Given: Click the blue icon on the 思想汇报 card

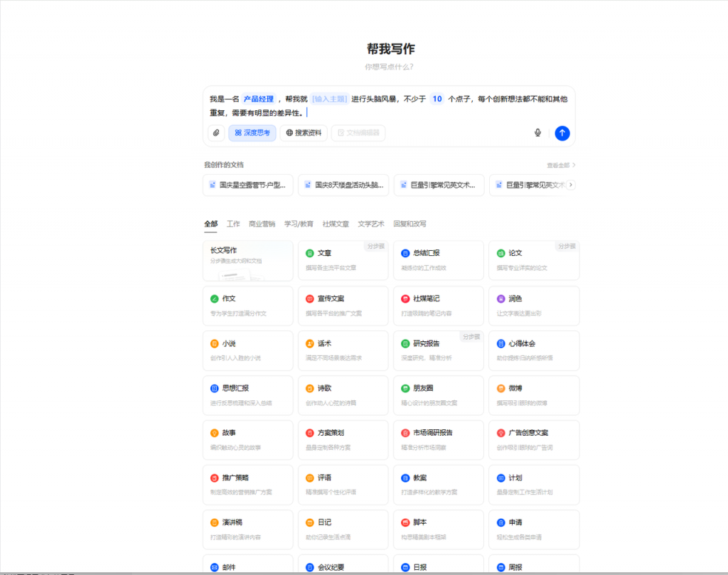Looking at the screenshot, I should 214,389.
